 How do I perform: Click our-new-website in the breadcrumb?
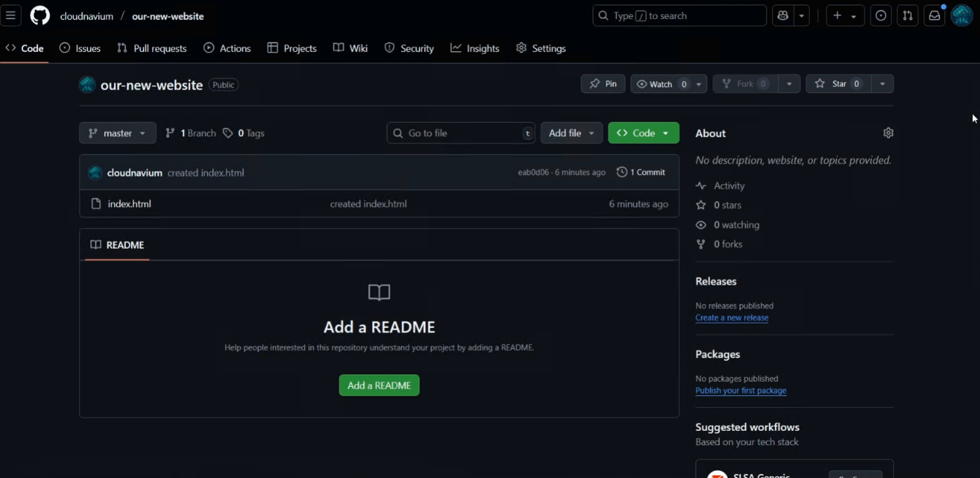click(x=168, y=16)
